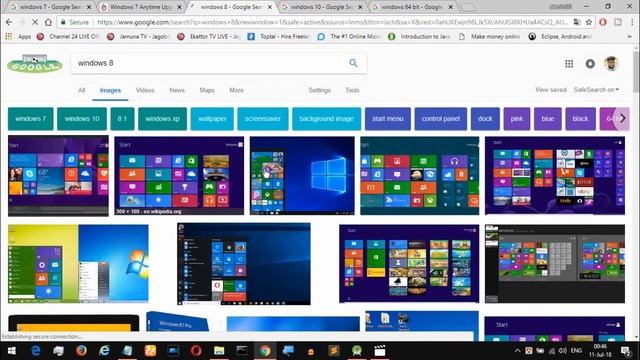Image resolution: width=640 pixels, height=360 pixels.
Task: Click the Google doodle logo
Action: point(35,64)
